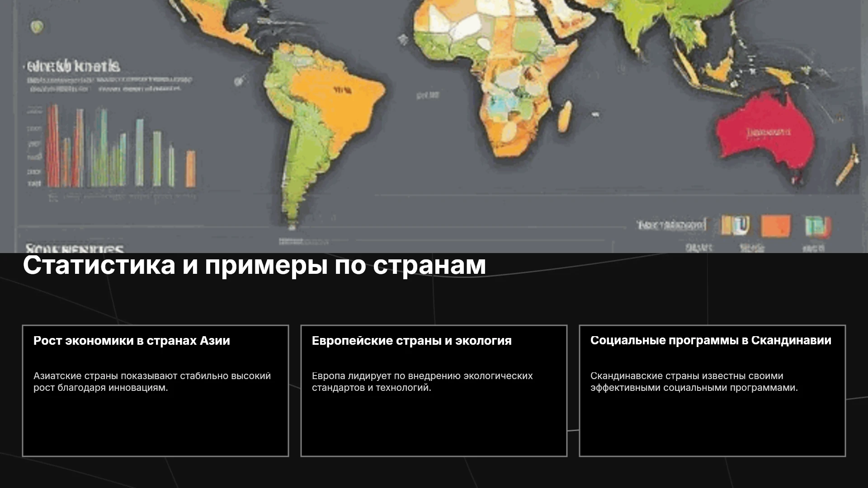Screen dimensions: 868x488
Task: Click the orange legend swatch below the map
Action: [x=776, y=226]
